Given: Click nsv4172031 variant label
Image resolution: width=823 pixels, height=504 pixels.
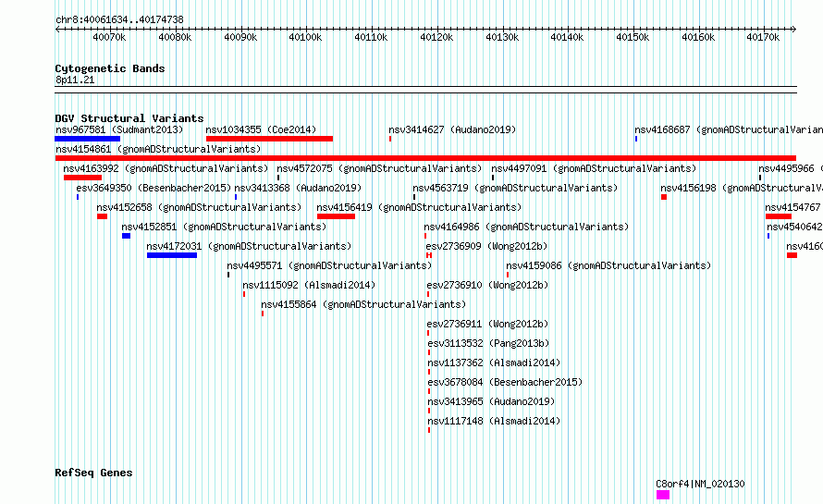Looking at the screenshot, I should 249,246.
